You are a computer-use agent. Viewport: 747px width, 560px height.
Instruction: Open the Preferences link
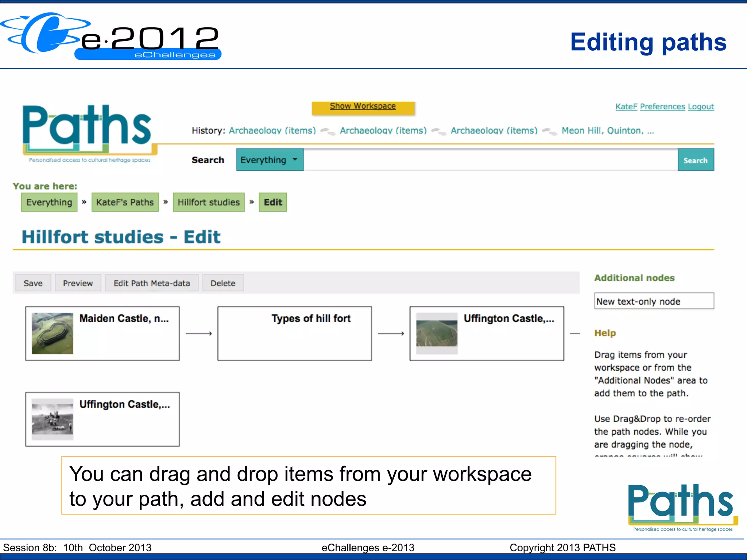point(662,106)
